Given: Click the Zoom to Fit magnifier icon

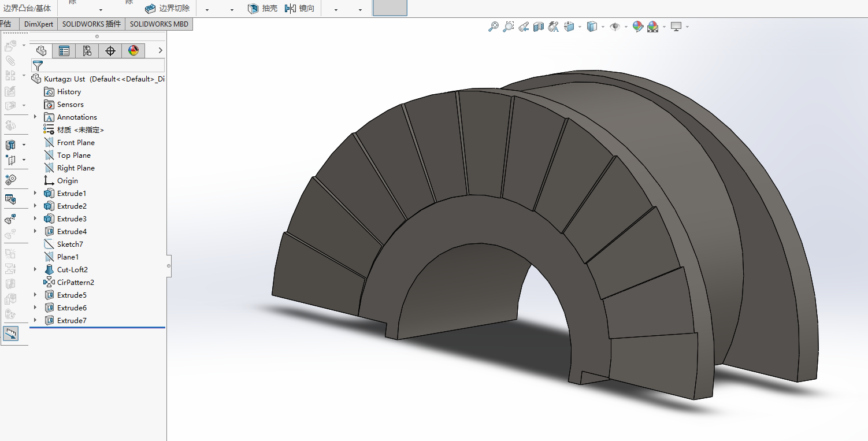Looking at the screenshot, I should (493, 27).
